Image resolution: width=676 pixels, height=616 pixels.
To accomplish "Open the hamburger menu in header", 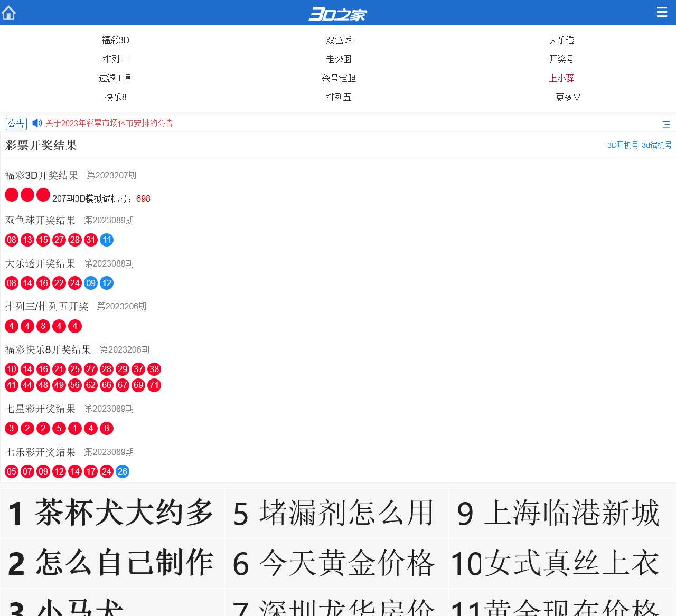I will click(662, 12).
